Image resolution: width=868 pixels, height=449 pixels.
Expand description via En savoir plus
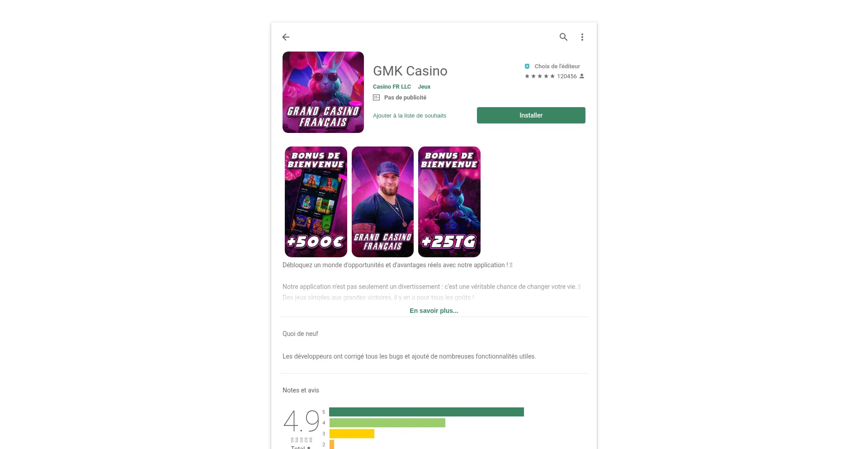click(434, 311)
